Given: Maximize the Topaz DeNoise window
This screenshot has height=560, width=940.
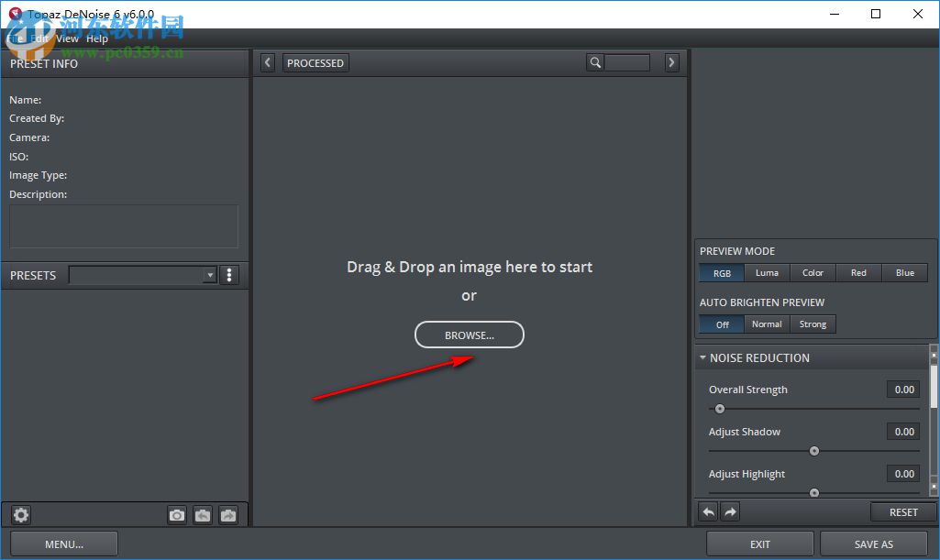Looking at the screenshot, I should pos(875,14).
